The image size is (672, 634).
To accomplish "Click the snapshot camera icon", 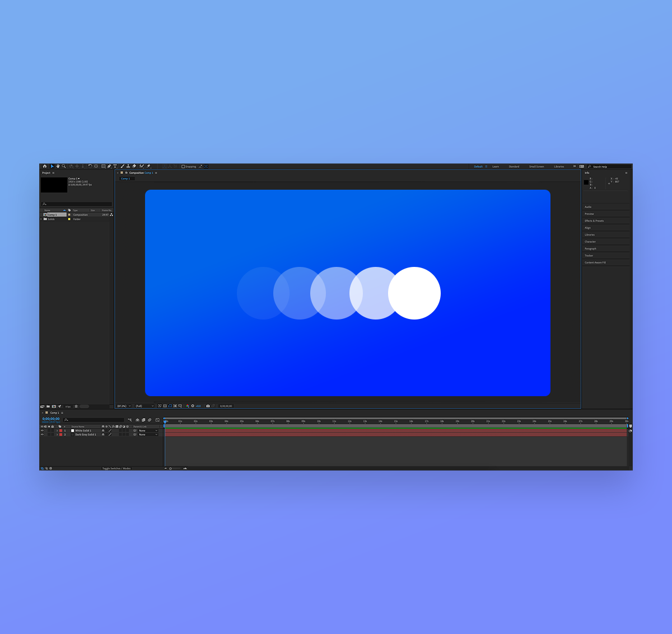I will pyautogui.click(x=208, y=406).
